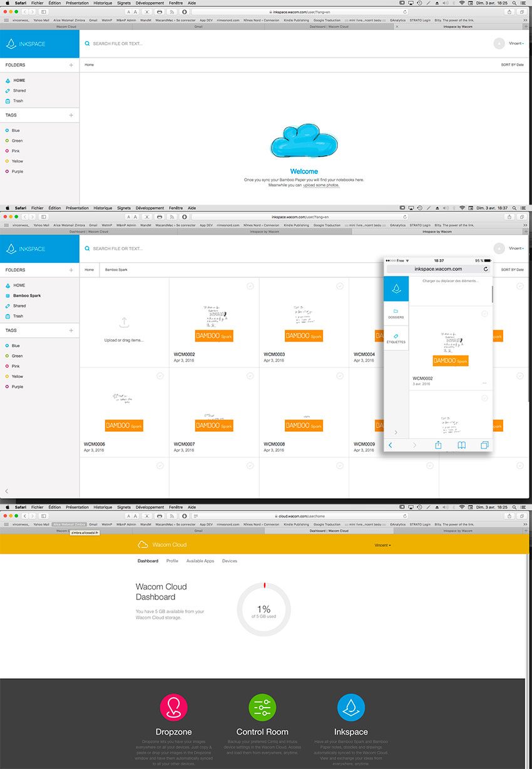Tap the WCM0002 three-dot options on the phone overlay
The width and height of the screenshot is (532, 769).
coord(485,383)
